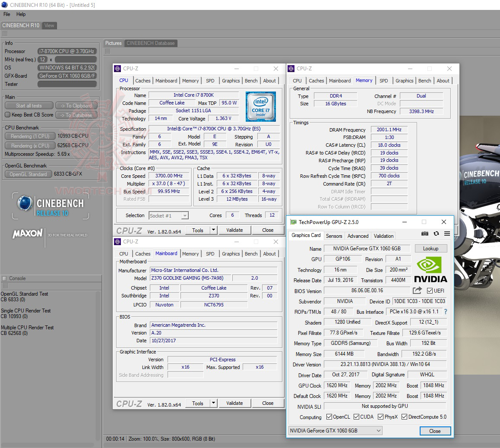500x448 pixels.
Task: Open the SPD tab in CPU-Z
Action: coord(210,81)
